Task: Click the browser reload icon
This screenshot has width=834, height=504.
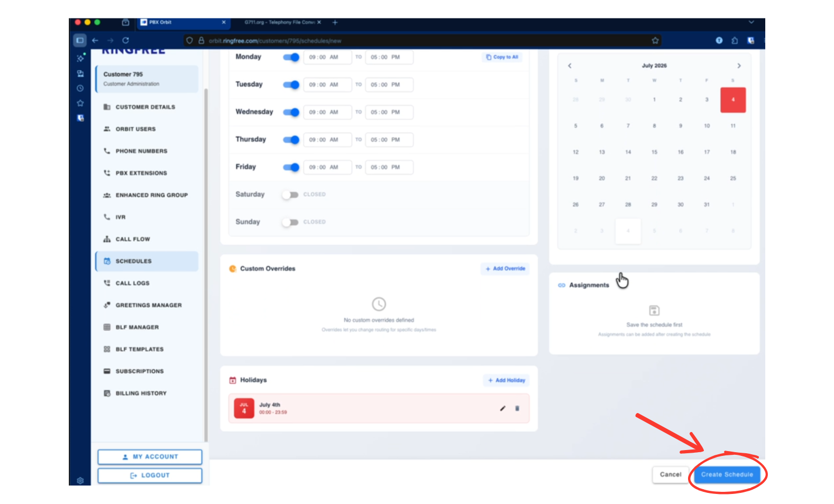Action: click(x=125, y=40)
